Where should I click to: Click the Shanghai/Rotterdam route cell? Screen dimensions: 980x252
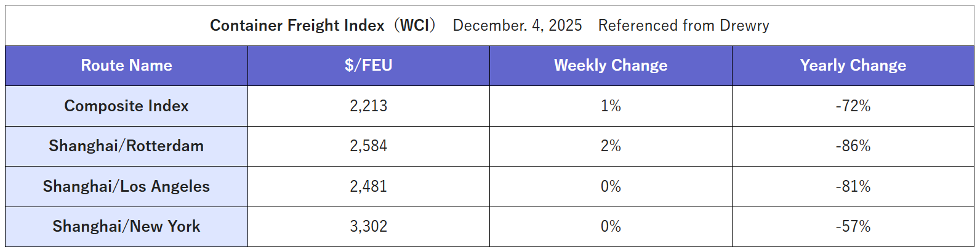tap(126, 146)
